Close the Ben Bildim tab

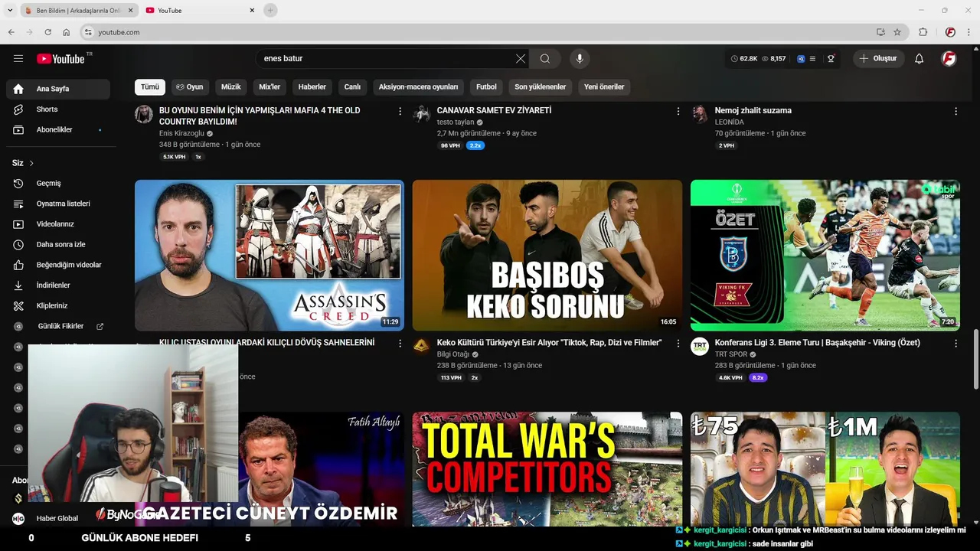tap(129, 11)
